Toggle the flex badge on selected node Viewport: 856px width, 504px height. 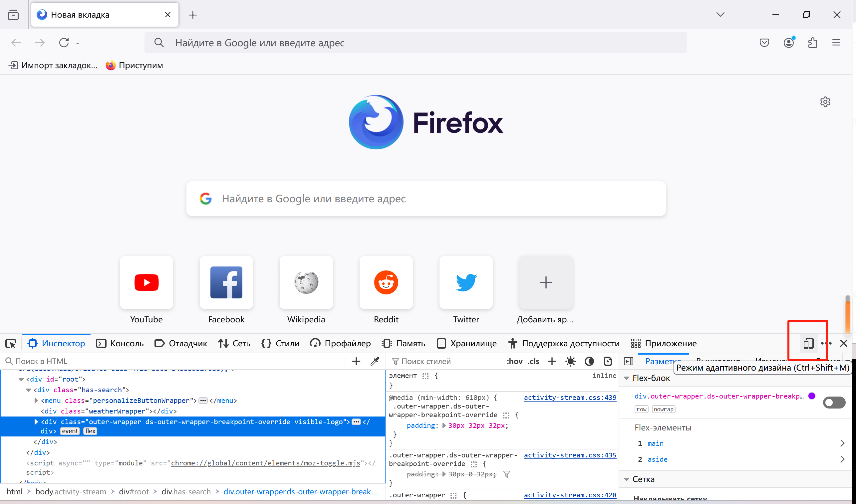(90, 431)
